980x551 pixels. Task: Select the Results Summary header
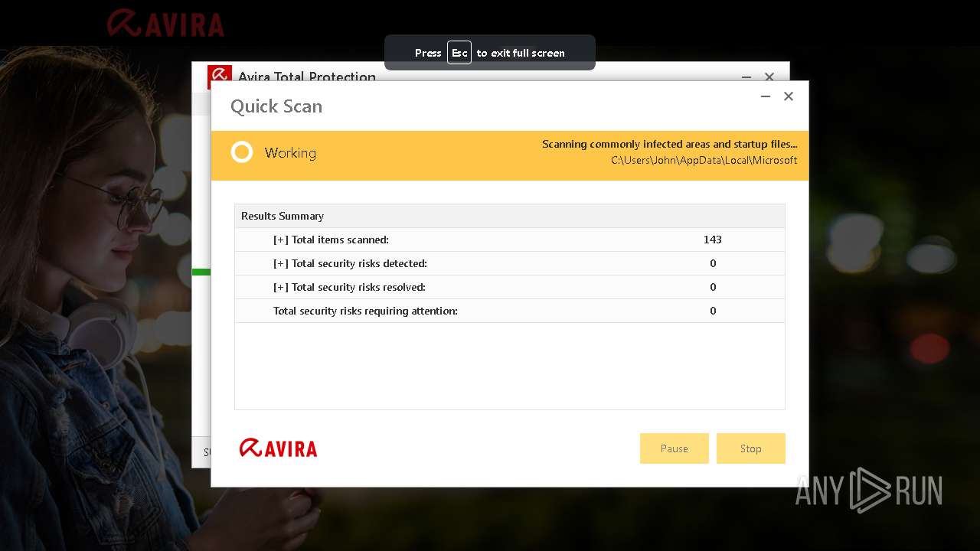(x=510, y=216)
